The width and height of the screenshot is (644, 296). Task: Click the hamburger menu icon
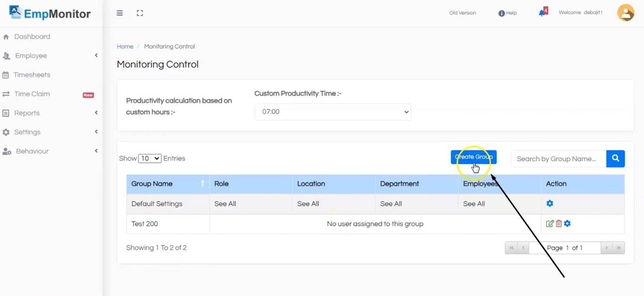tap(120, 13)
